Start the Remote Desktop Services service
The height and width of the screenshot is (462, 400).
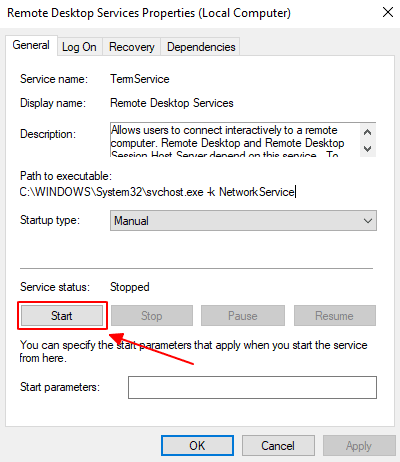pyautogui.click(x=62, y=316)
